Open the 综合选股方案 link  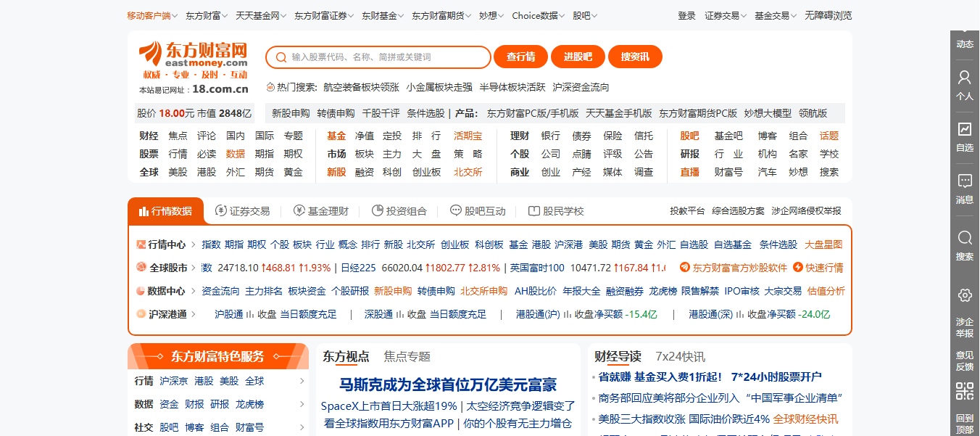(x=738, y=211)
